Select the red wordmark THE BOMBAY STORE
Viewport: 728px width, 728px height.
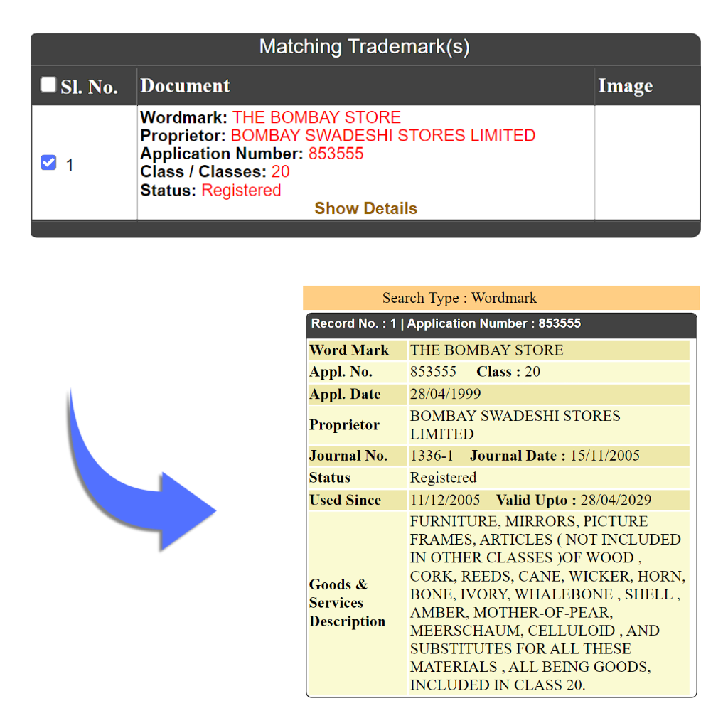316,117
